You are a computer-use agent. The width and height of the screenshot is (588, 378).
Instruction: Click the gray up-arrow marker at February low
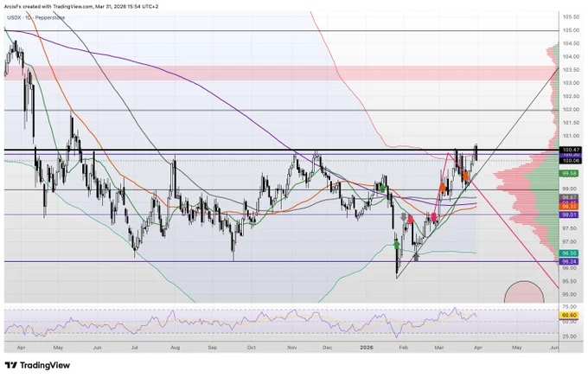416,257
